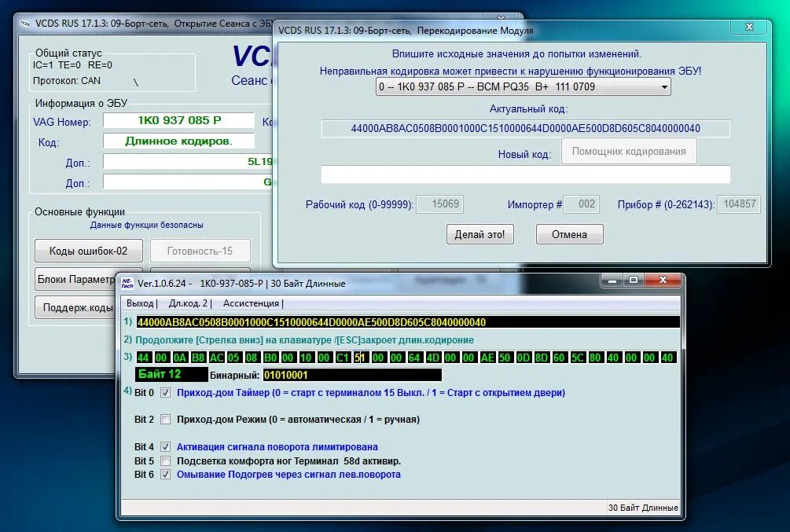The height and width of the screenshot is (532, 790).
Task: Select byte 19 value AE
Action: tap(487, 358)
